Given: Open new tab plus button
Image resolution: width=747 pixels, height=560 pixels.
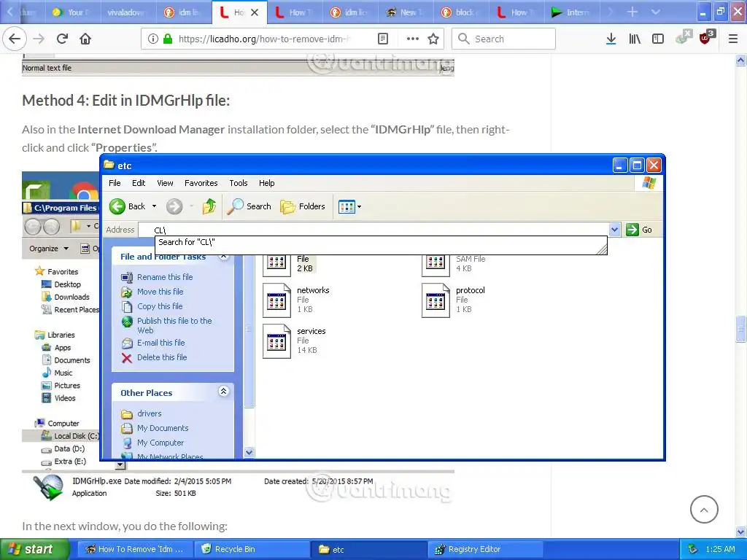Looking at the screenshot, I should click(632, 12).
